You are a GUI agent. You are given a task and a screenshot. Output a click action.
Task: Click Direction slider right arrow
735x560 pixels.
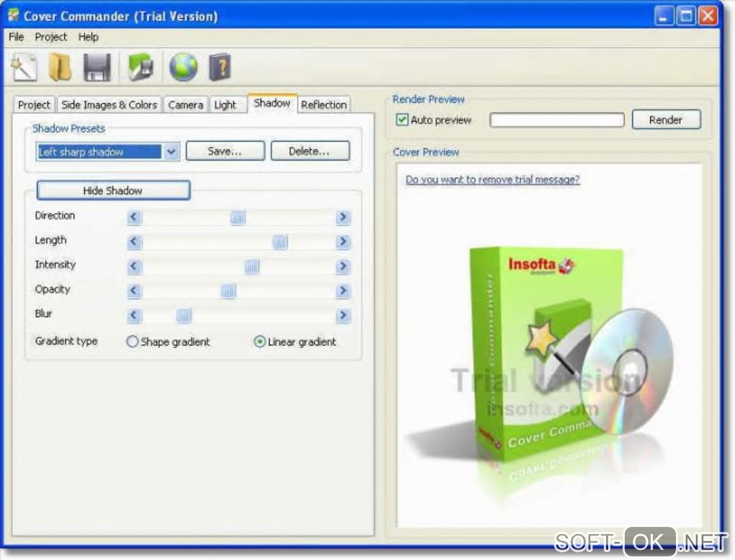[x=343, y=217]
